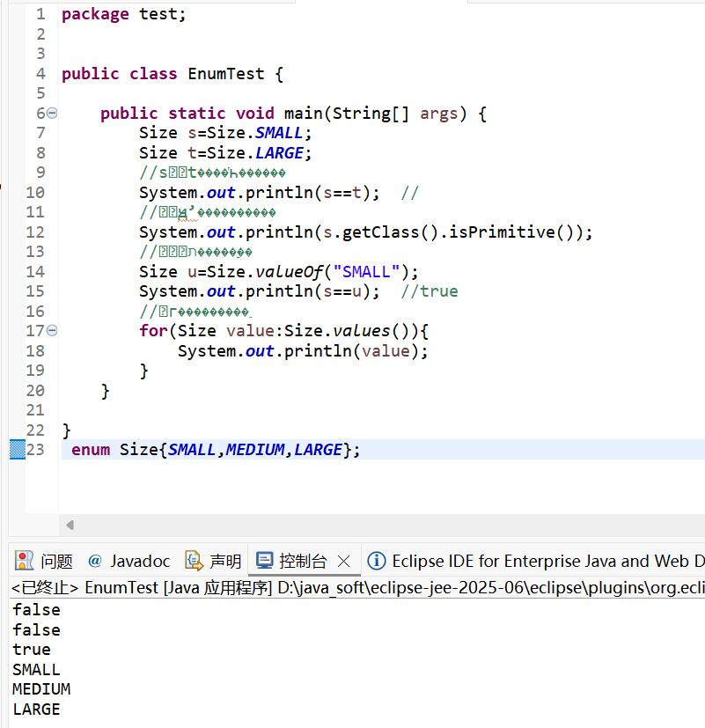Image resolution: width=705 pixels, height=728 pixels.
Task: Click the terminated EnumTest console header
Action: coord(357,588)
